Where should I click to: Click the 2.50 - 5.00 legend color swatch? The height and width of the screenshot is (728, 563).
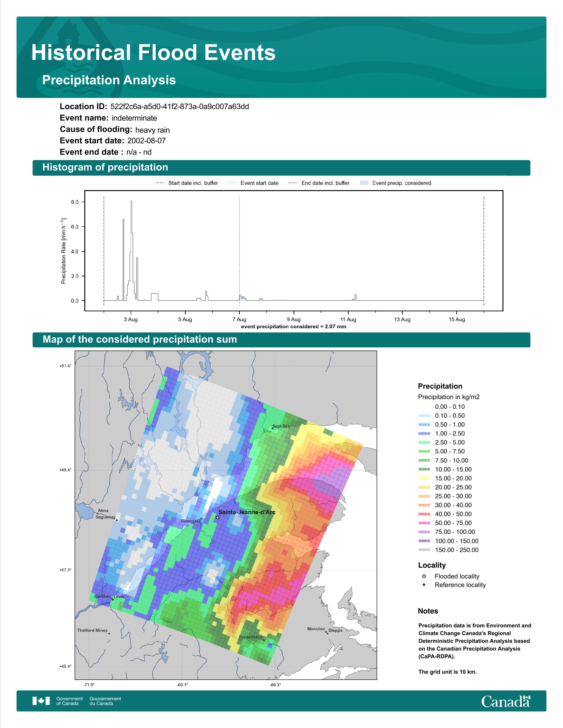[x=424, y=443]
